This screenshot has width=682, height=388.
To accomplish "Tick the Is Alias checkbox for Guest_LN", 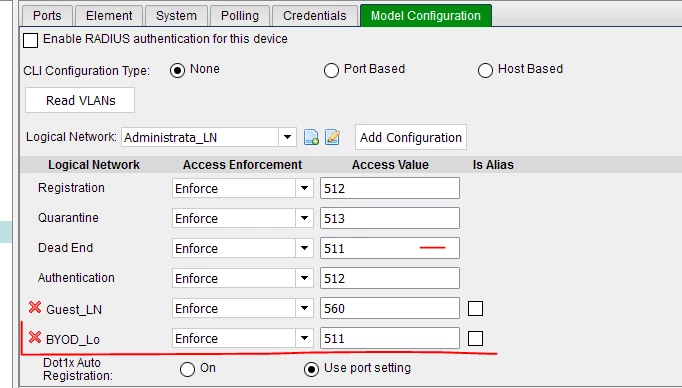I will (x=475, y=308).
